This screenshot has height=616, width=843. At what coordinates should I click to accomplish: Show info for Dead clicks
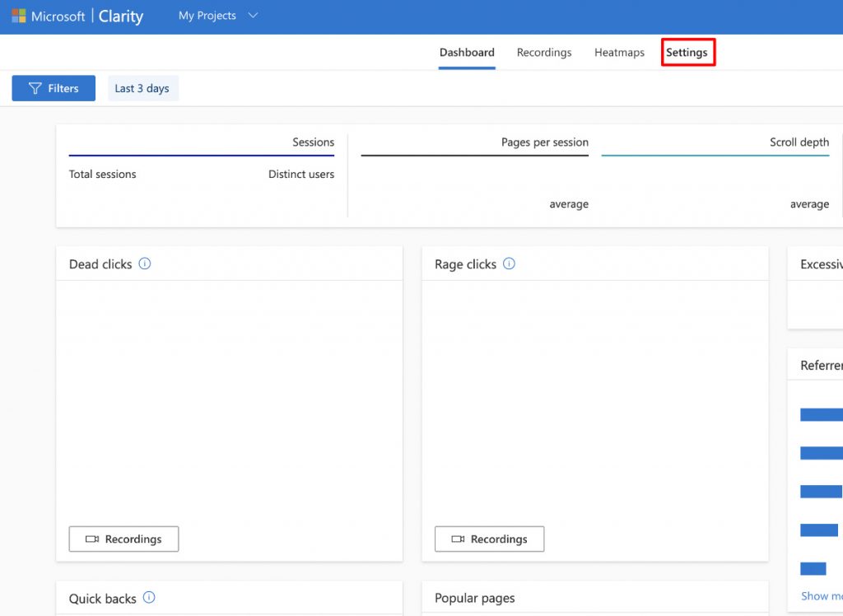pyautogui.click(x=145, y=264)
